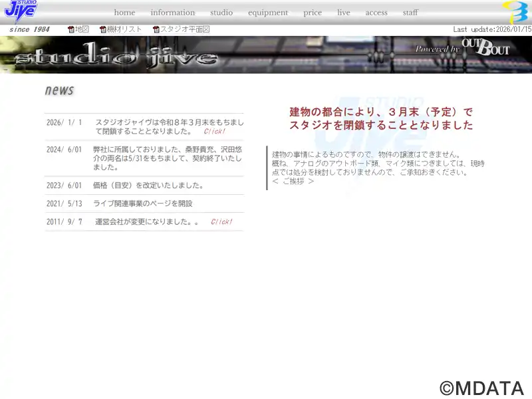
Task: Open the 地図 map link
Action: click(82, 29)
